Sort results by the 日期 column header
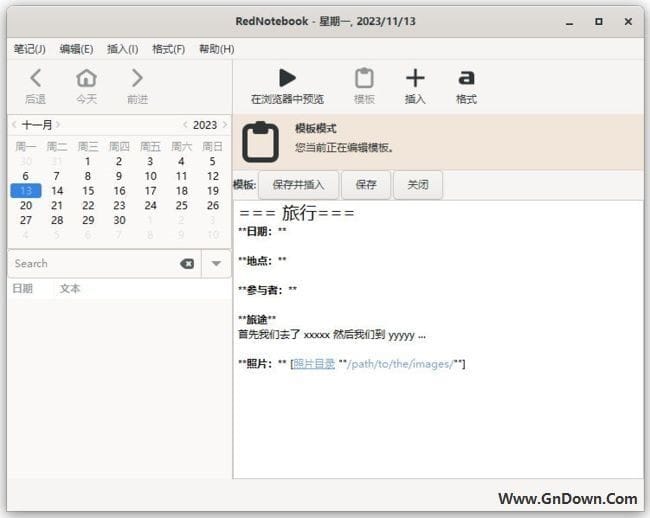This screenshot has height=518, width=650. (x=22, y=288)
